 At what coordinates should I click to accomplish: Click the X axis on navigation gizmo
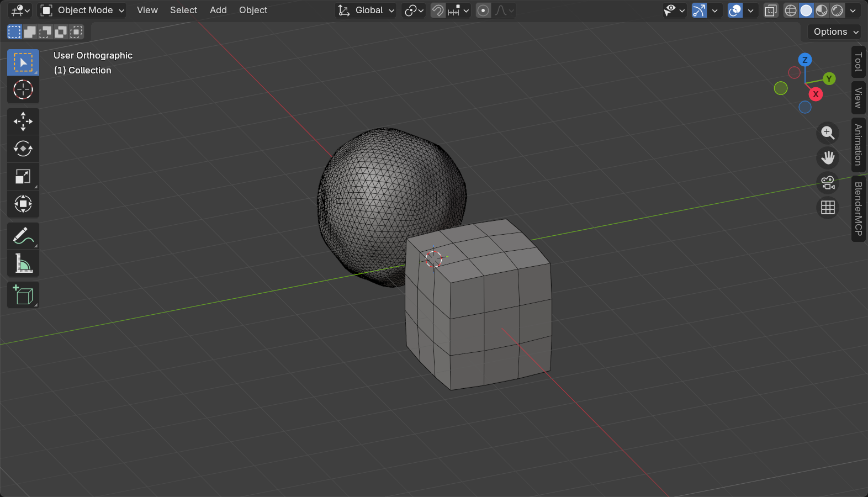[x=816, y=94]
